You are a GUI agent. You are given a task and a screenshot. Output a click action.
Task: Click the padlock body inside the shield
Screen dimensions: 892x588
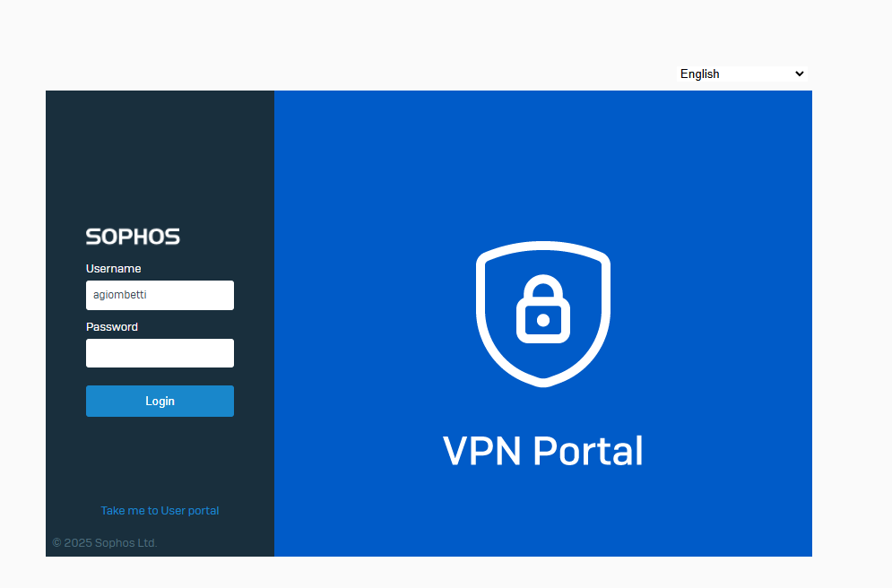(543, 323)
